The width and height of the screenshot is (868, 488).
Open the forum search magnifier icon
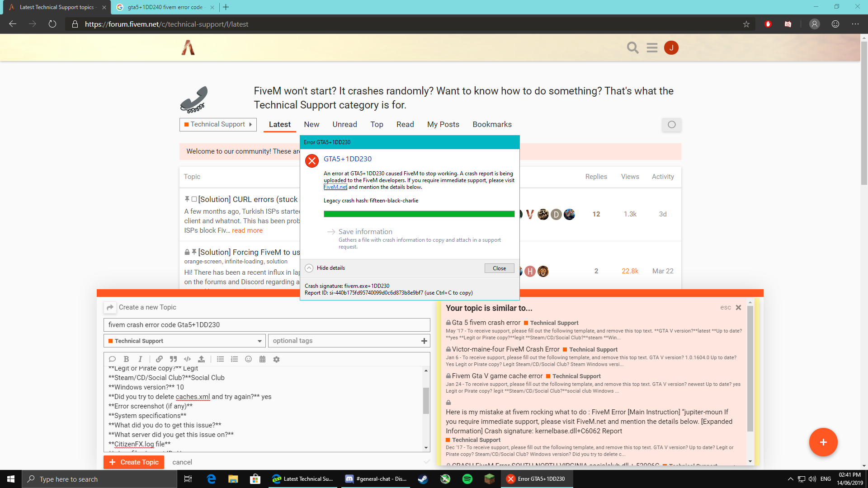632,47
